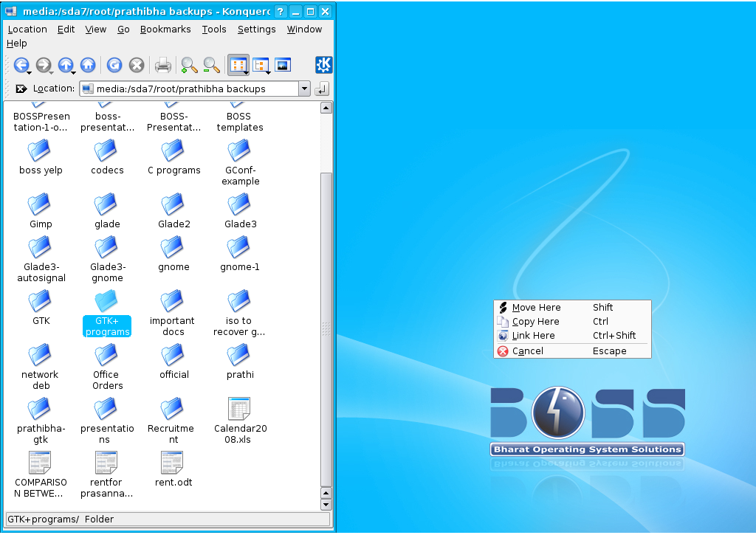Click the KDE gear logo

point(323,65)
